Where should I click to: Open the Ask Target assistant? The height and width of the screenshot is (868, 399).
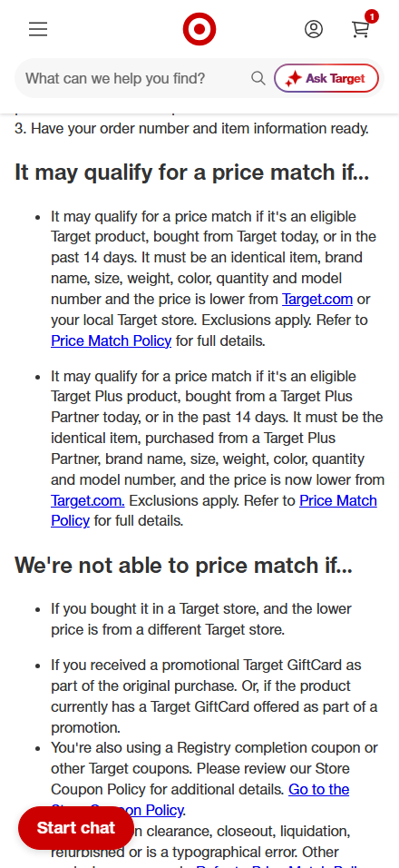[326, 78]
